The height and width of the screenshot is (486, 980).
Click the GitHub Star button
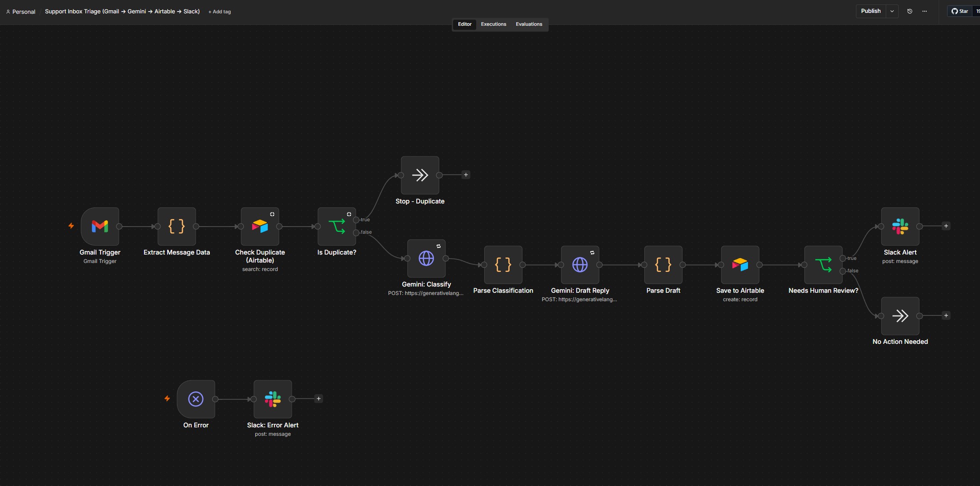tap(960, 11)
